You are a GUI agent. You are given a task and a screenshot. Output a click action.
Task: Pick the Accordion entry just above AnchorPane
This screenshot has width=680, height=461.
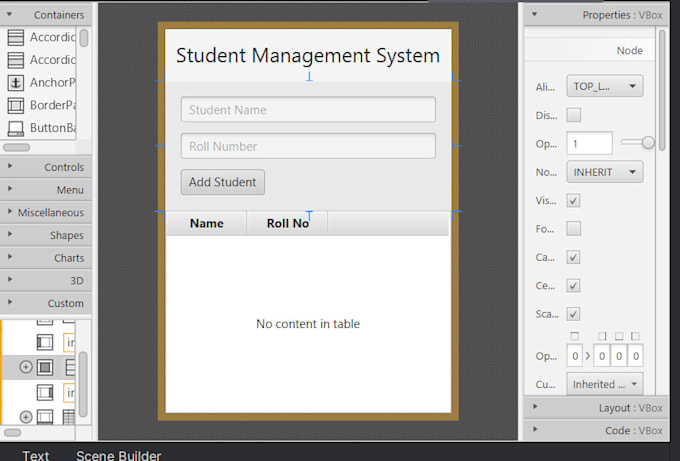point(41,59)
